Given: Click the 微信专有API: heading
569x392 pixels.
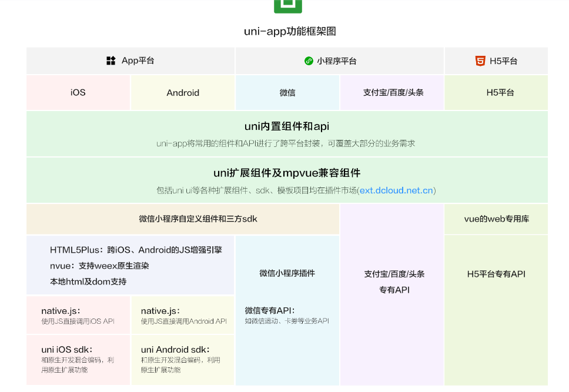Looking at the screenshot, I should coord(270,310).
